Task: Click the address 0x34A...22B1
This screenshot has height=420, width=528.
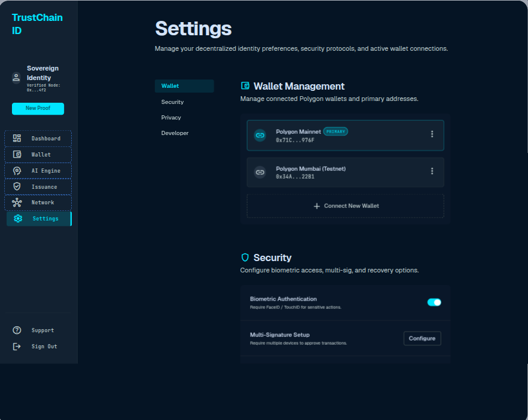Action: coord(295,176)
